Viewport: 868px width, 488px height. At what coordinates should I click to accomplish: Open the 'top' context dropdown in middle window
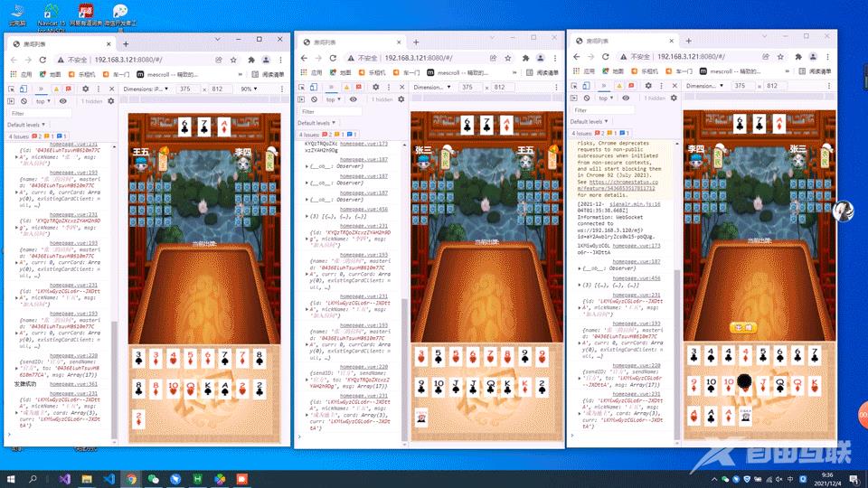tap(333, 99)
